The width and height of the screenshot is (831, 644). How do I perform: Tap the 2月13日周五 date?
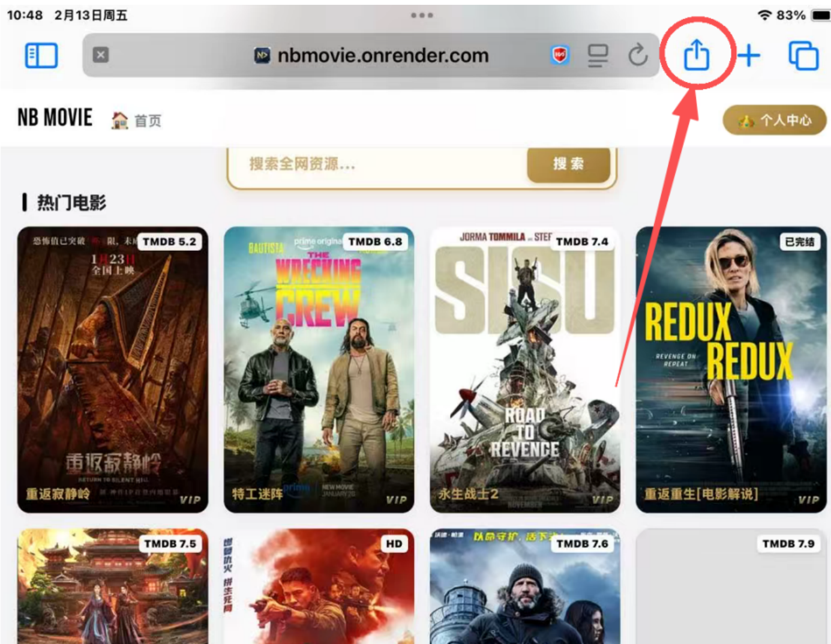coord(91,15)
